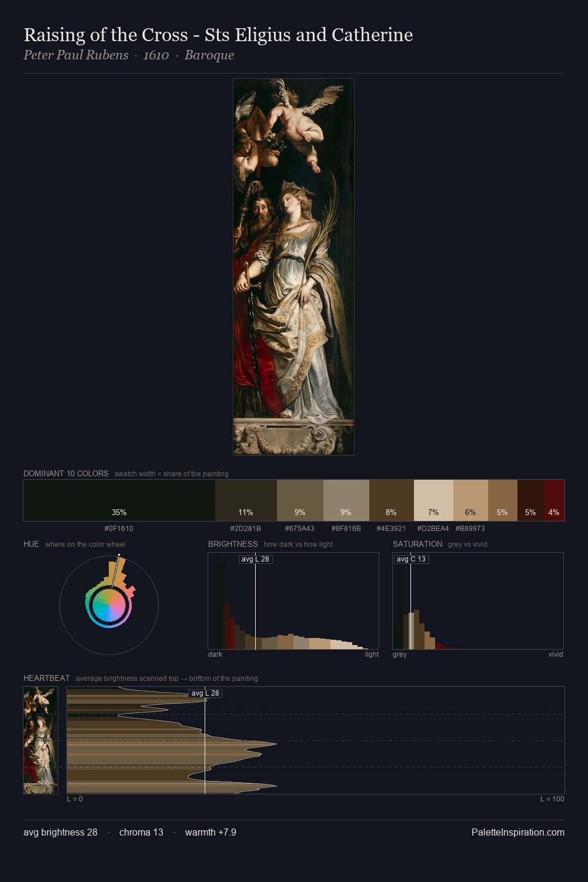588x882 pixels.
Task: Click the hex code #4E3921
Action: pyautogui.click(x=392, y=529)
